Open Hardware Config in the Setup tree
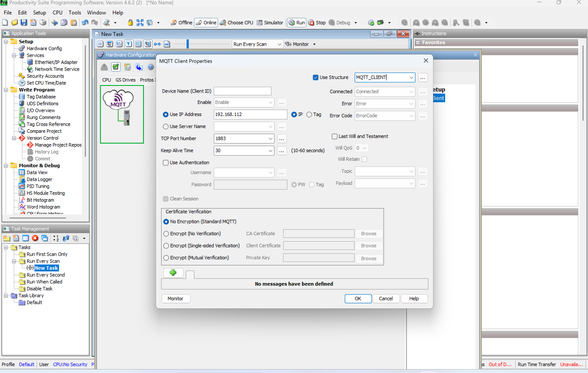 [x=44, y=48]
